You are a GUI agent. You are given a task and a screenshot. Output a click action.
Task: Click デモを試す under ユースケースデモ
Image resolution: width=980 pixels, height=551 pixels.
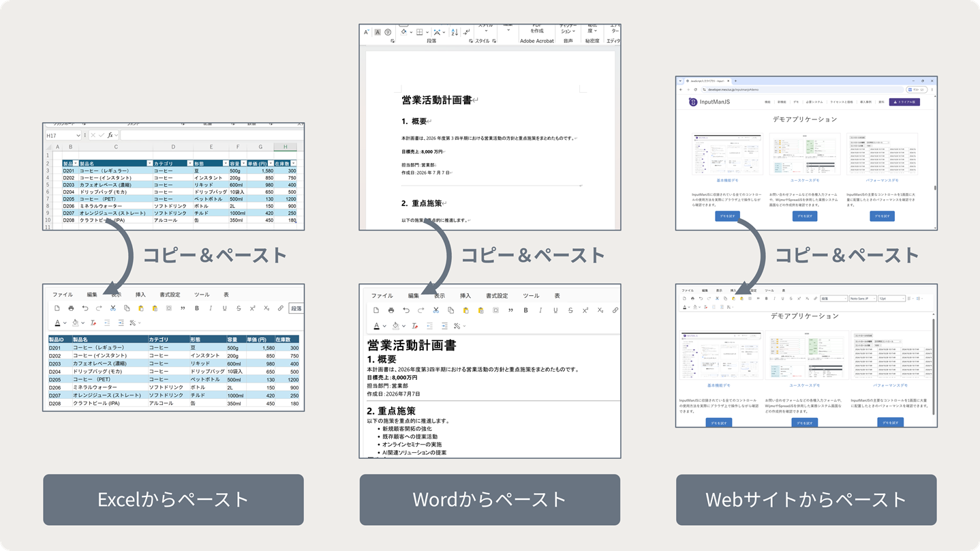[805, 216]
